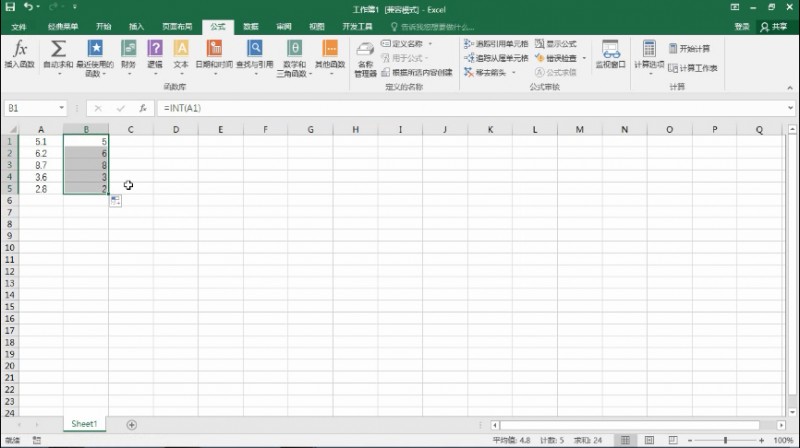Switch to the Developer (开发工具) tab
The height and width of the screenshot is (448, 800).
[x=357, y=27]
